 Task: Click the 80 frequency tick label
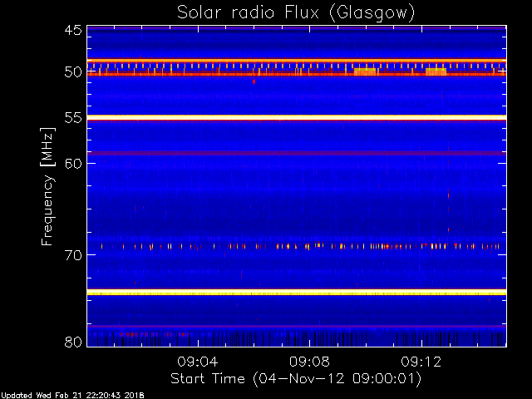pyautogui.click(x=73, y=342)
